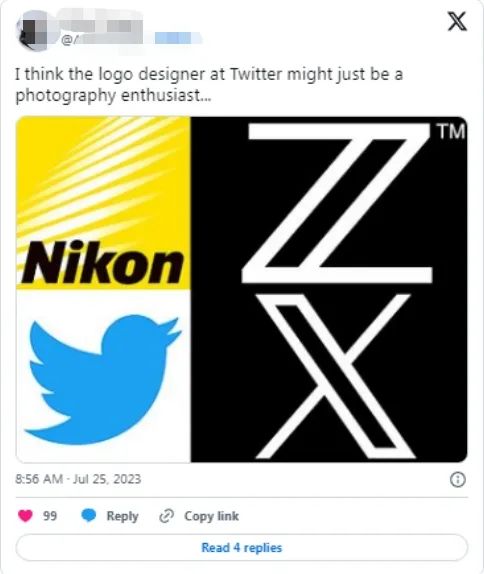
Task: Select Copy link text
Action: click(x=211, y=516)
